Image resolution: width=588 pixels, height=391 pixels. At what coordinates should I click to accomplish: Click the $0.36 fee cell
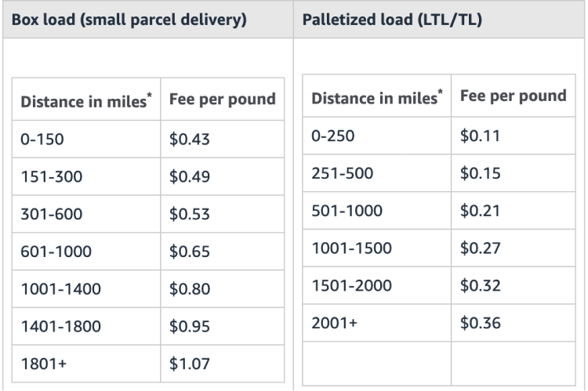[x=480, y=323]
